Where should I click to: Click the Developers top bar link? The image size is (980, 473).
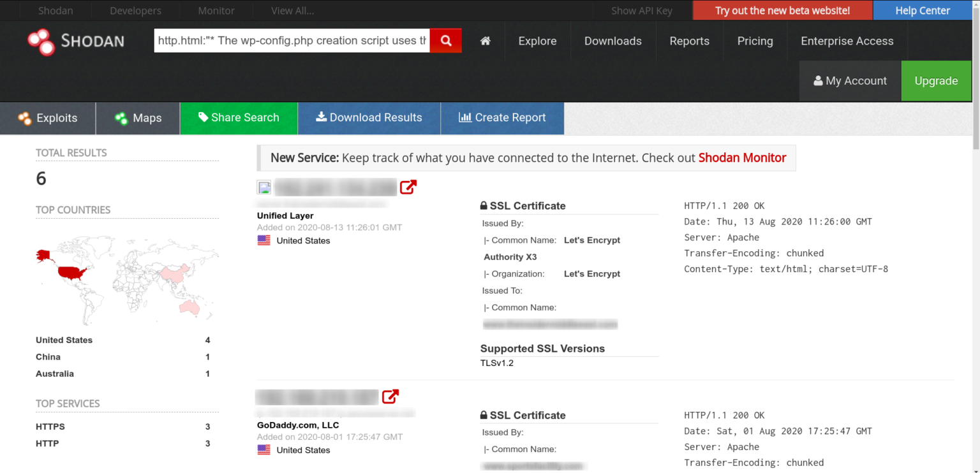[x=135, y=11]
